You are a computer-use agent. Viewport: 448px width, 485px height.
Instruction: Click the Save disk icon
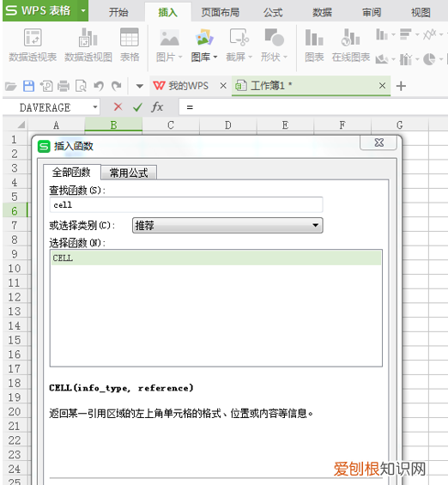[x=29, y=86]
